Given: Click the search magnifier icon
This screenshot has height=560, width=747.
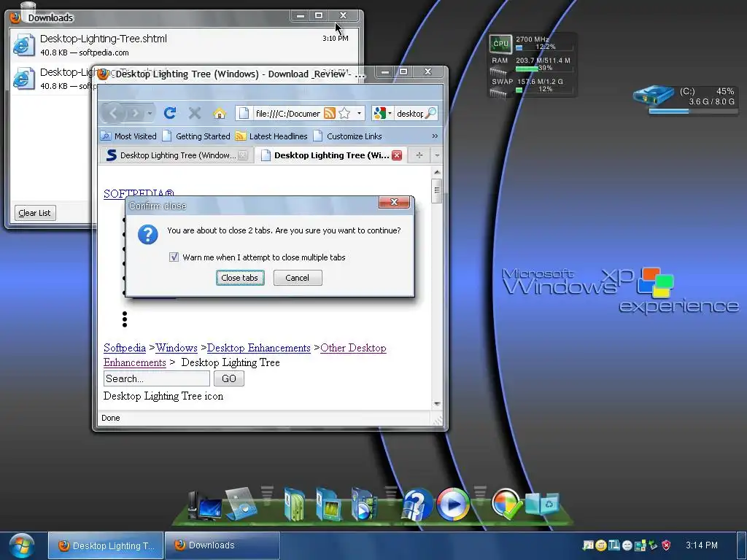Looking at the screenshot, I should (430, 113).
